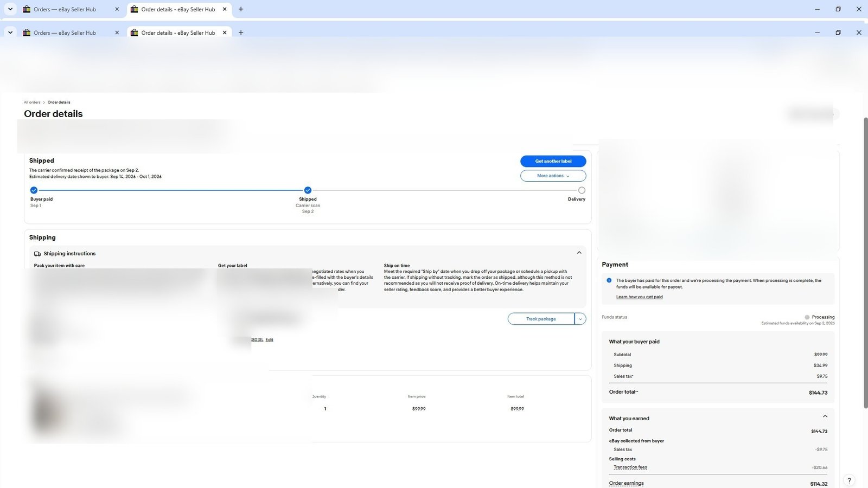Viewport: 868px width, 488px height.
Task: Click Pack your item with care heading
Action: coord(59,266)
